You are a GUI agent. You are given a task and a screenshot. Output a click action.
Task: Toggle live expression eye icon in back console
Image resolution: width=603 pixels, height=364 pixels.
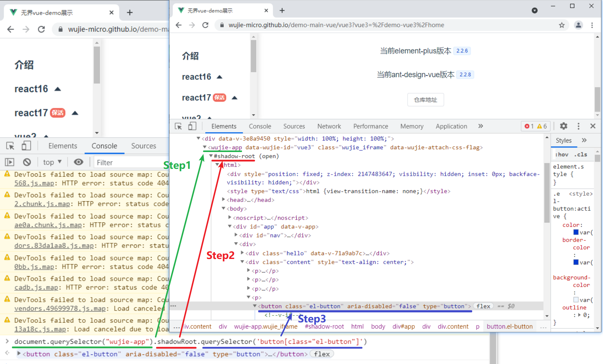click(x=78, y=162)
